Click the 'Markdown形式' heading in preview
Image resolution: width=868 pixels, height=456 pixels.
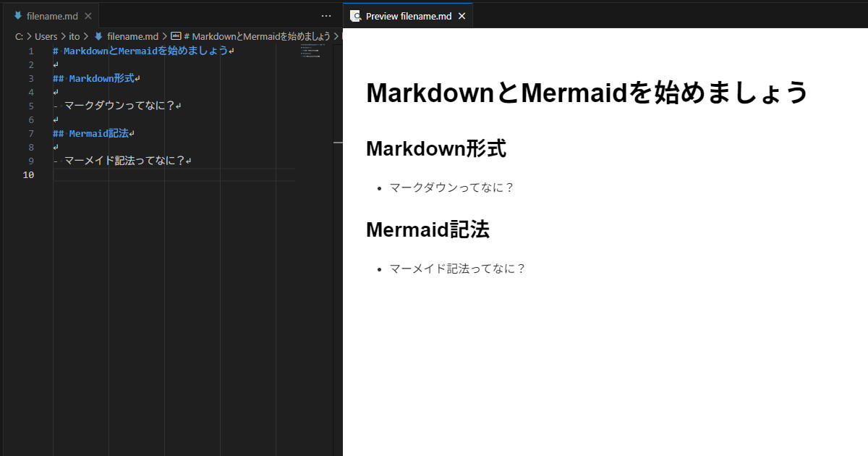(435, 148)
